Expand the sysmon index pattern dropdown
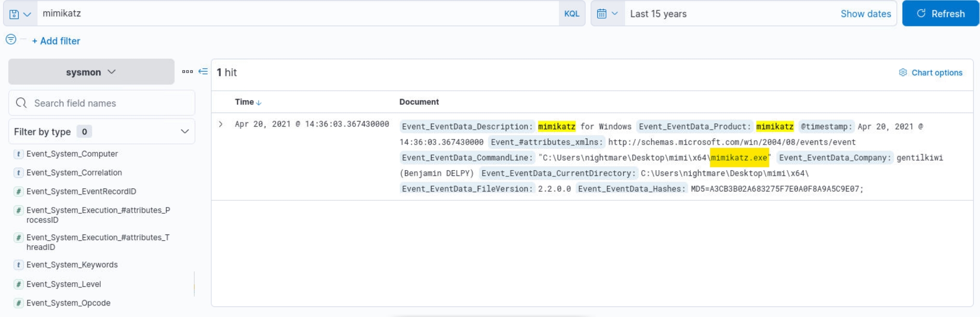The width and height of the screenshot is (980, 317). point(91,72)
